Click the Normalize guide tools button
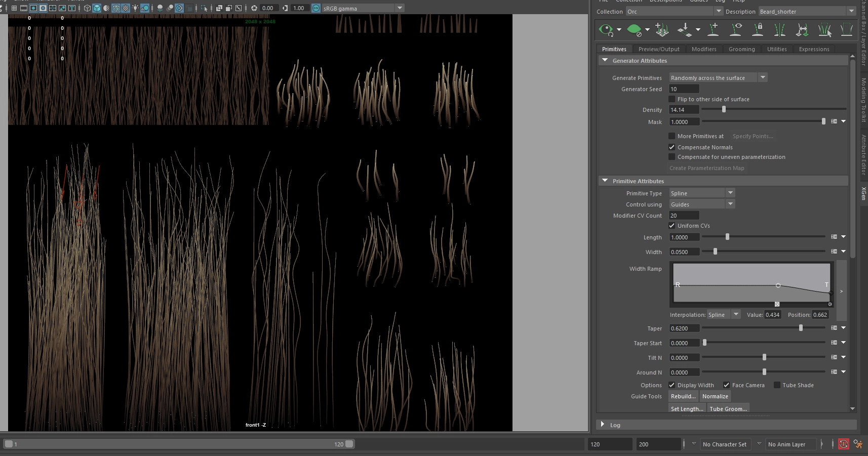The height and width of the screenshot is (456, 868). (x=715, y=396)
